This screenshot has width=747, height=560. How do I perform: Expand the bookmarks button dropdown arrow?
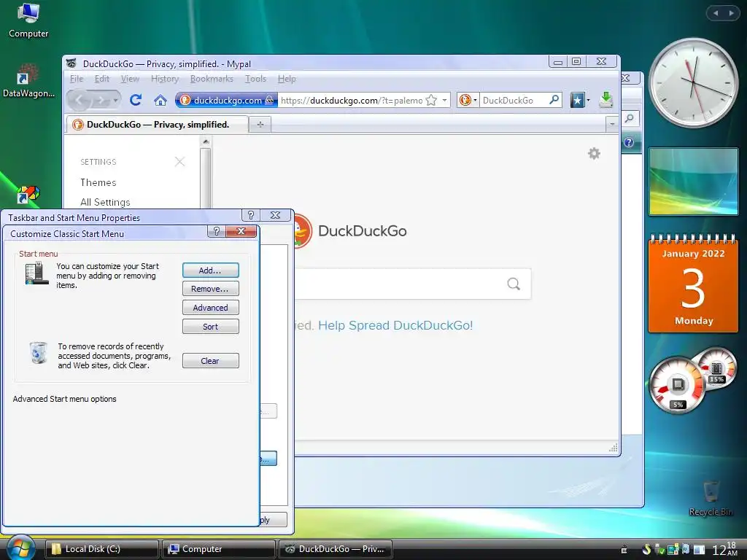589,100
